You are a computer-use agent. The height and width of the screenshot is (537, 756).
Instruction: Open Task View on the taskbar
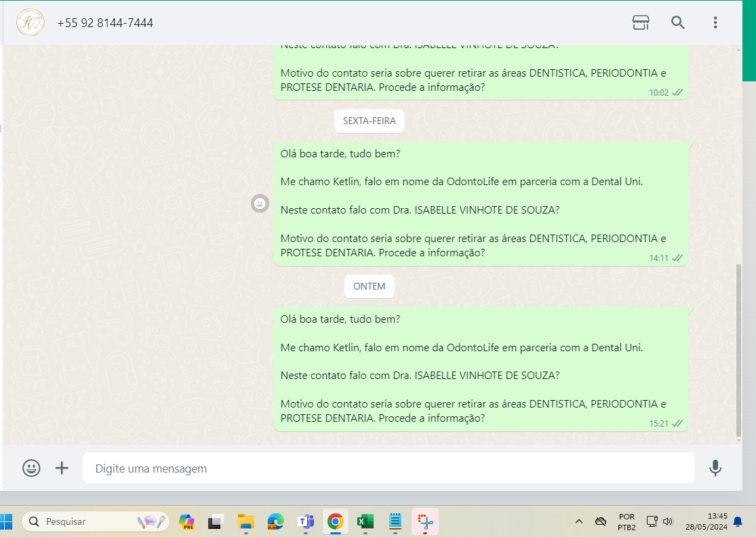coord(216,521)
